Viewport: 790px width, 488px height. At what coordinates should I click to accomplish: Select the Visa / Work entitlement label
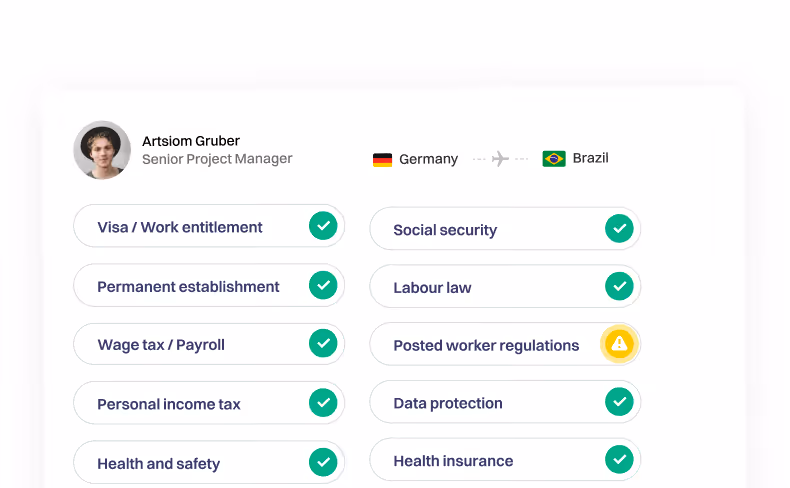(x=180, y=227)
